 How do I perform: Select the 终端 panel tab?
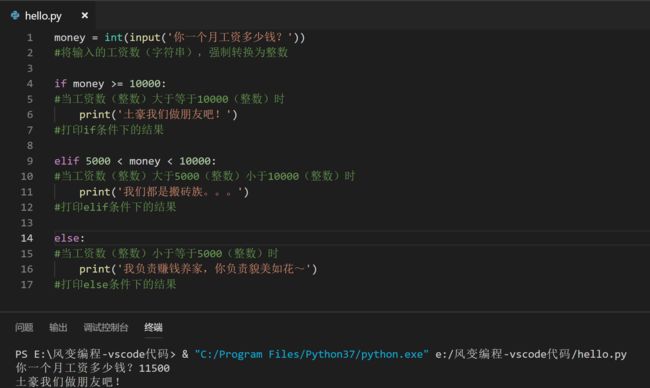[x=153, y=327]
